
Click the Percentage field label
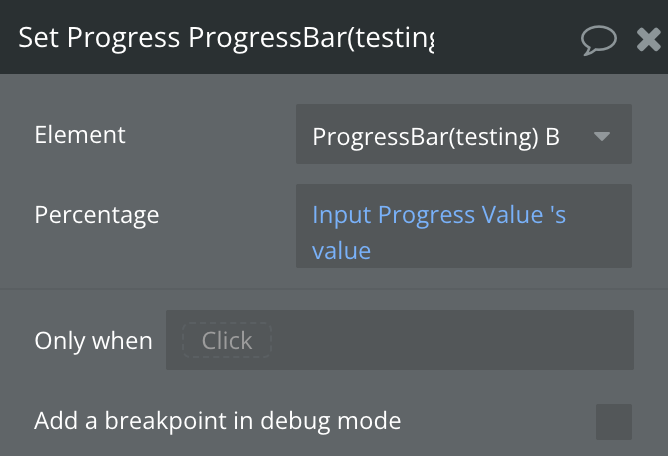96,214
